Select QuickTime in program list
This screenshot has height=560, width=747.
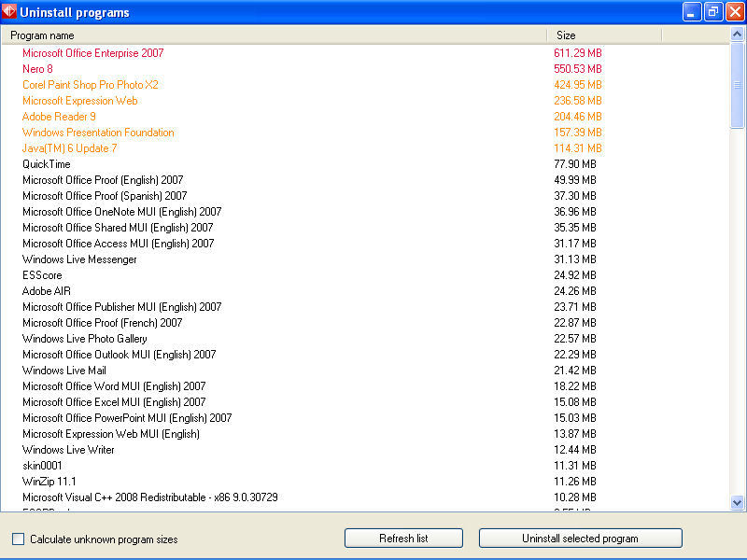46,164
